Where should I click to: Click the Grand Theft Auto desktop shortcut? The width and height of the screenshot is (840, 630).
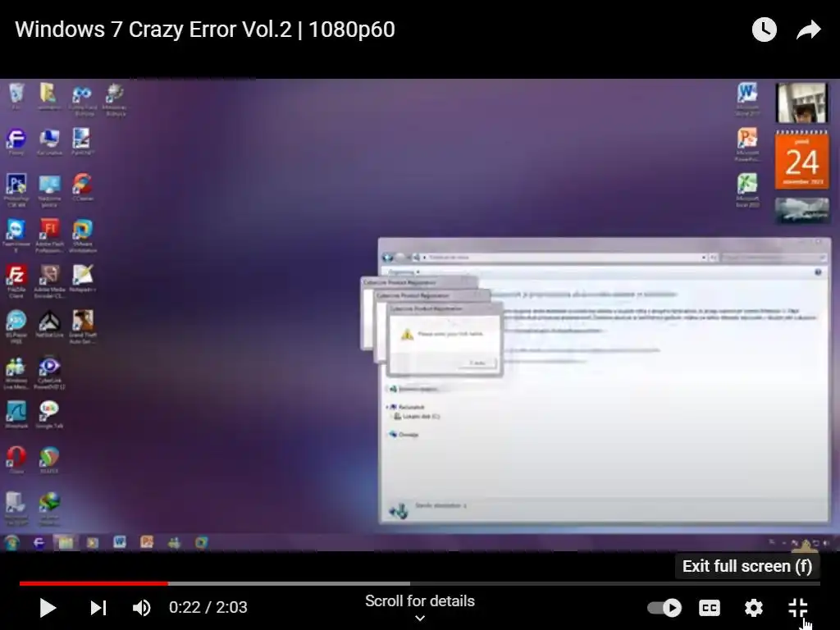(x=83, y=326)
